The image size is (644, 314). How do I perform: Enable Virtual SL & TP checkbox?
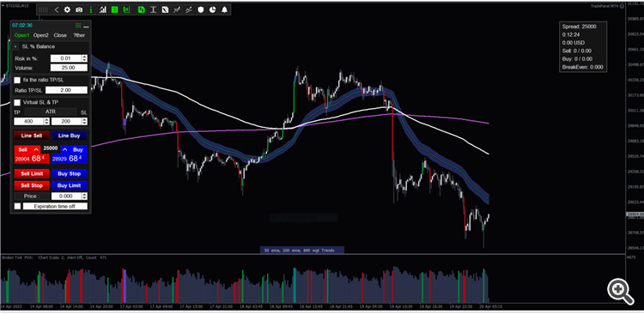[17, 102]
